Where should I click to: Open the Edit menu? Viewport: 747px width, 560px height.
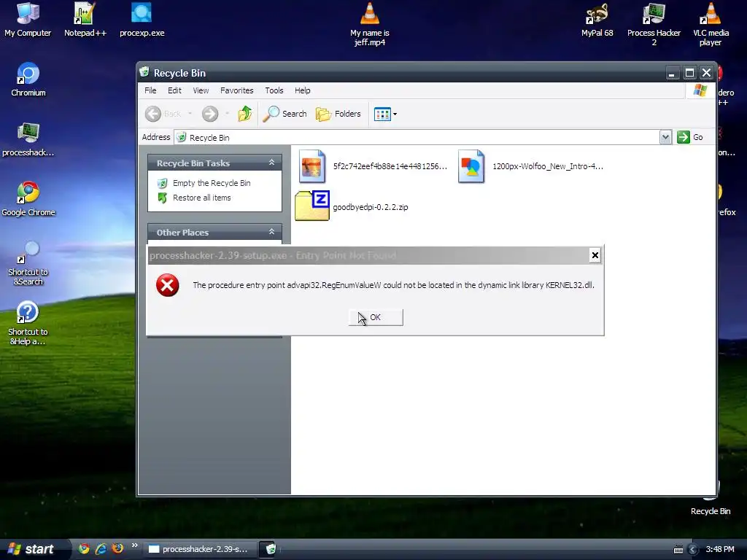174,90
